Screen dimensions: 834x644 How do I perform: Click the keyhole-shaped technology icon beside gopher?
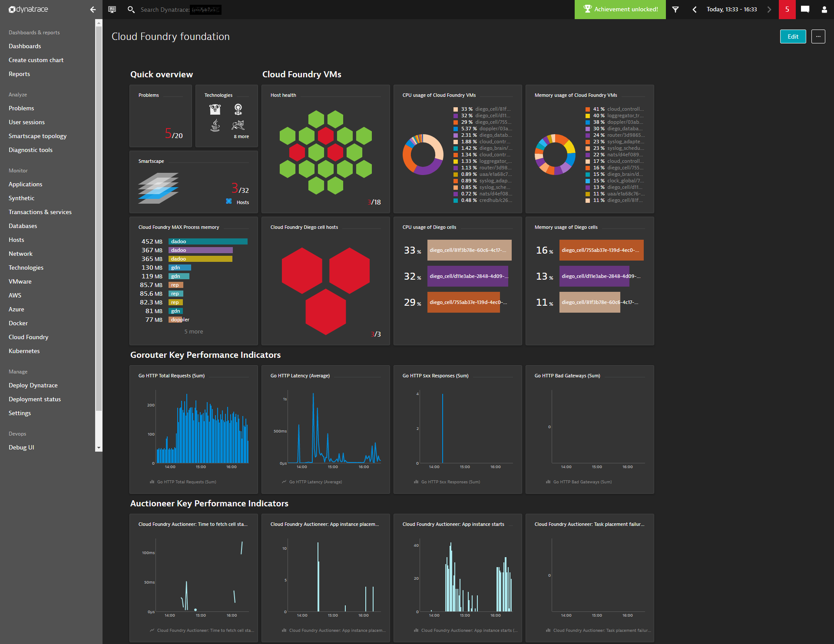[x=238, y=109]
